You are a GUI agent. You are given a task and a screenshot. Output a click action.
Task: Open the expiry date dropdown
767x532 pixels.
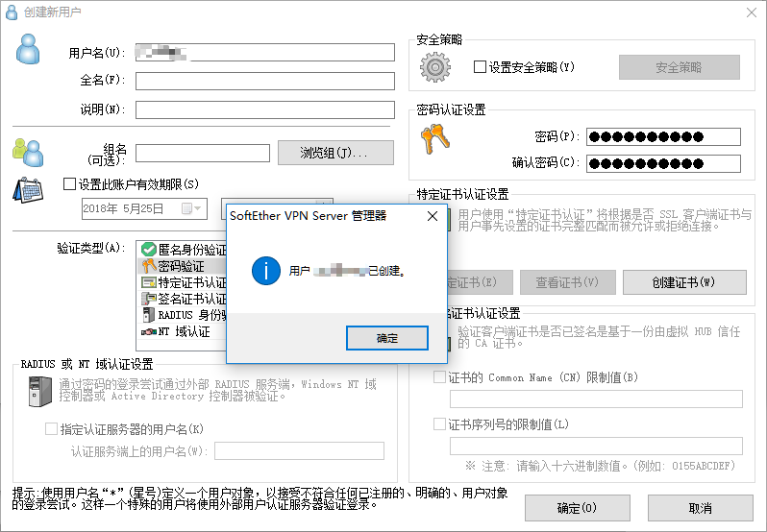(x=197, y=208)
